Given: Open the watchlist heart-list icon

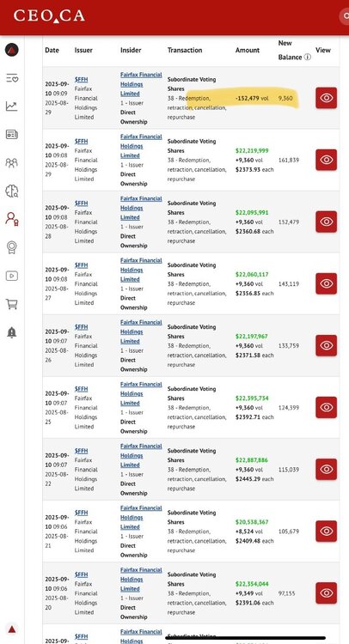Looking at the screenshot, I should 11,78.
